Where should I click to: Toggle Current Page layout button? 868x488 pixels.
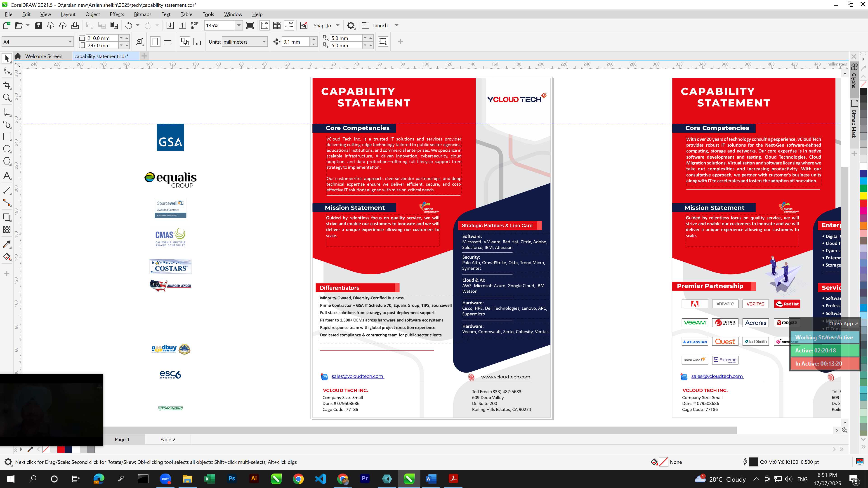pyautogui.click(x=197, y=42)
